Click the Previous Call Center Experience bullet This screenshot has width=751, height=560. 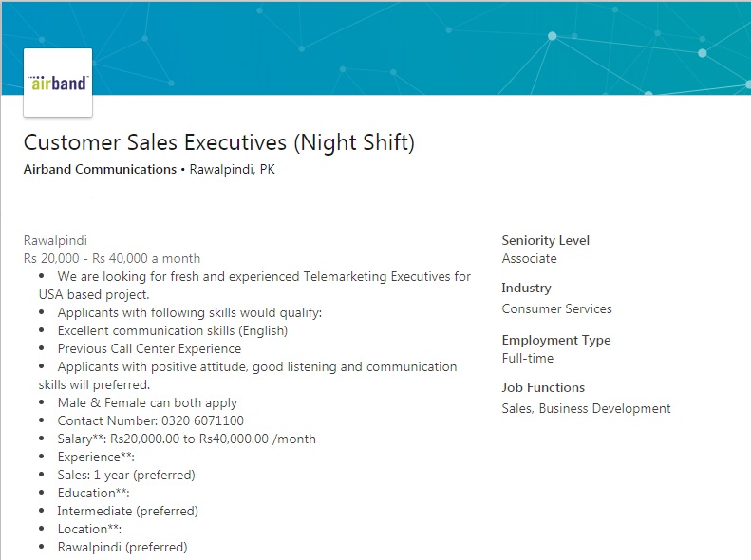[x=149, y=348]
